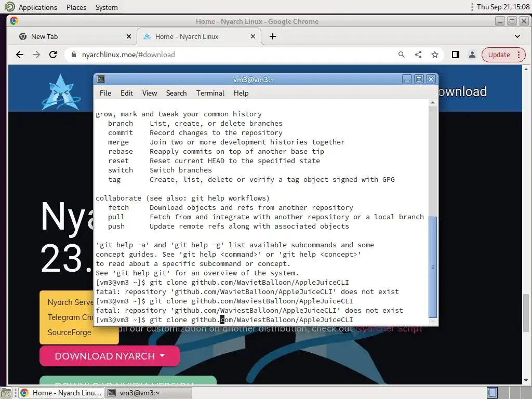Click the SourceForge link
The image size is (532, 399).
click(x=69, y=332)
